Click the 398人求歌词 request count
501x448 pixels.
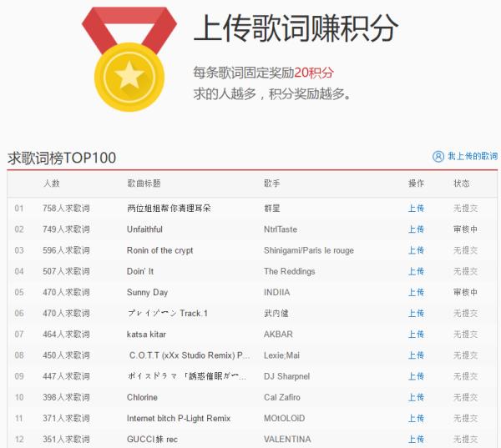(x=66, y=398)
